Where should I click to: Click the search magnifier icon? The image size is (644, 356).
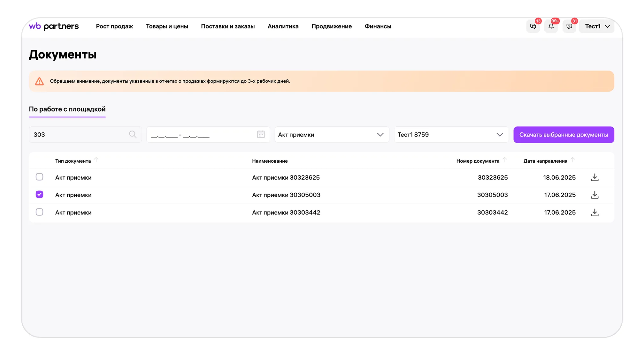pos(133,134)
